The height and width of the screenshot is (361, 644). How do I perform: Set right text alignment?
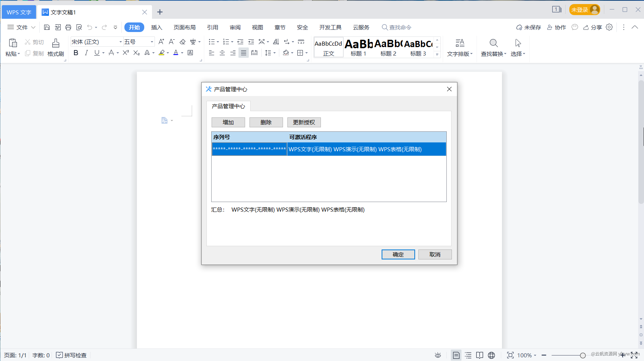point(233,53)
